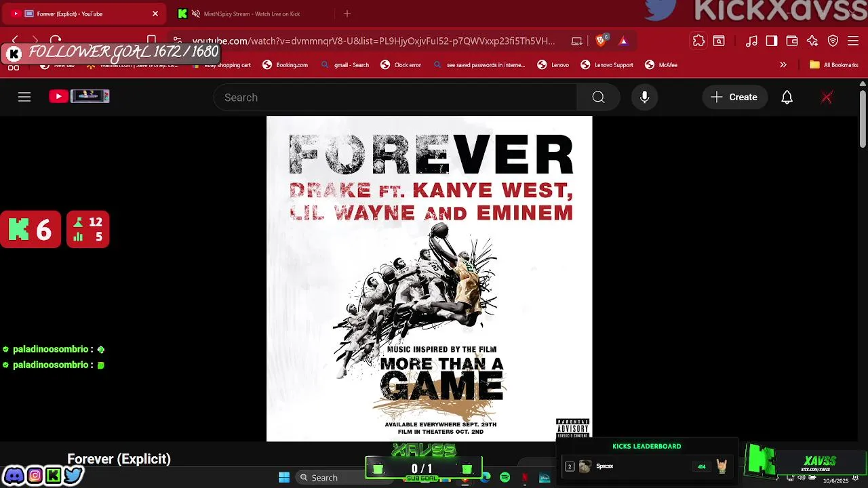868x488 pixels.
Task: Expand hidden bookmarks with double chevron
Action: 783,65
